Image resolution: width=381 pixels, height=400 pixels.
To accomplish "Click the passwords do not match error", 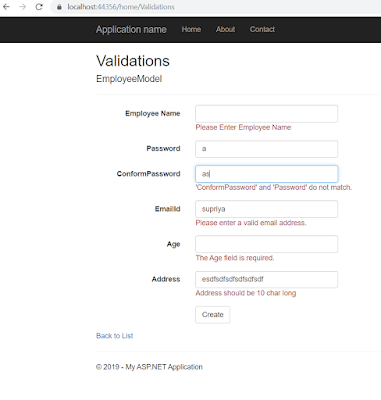I will tap(274, 187).
